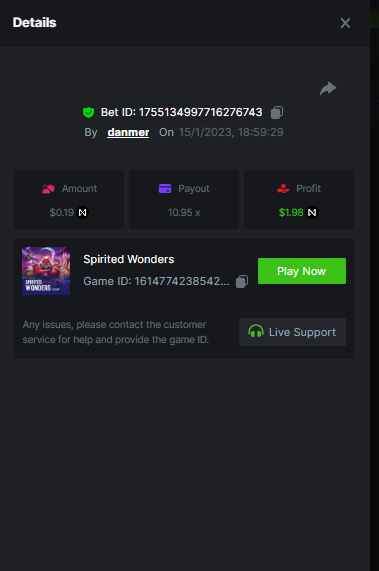
Task: Click the green verified shield icon
Action: point(88,112)
